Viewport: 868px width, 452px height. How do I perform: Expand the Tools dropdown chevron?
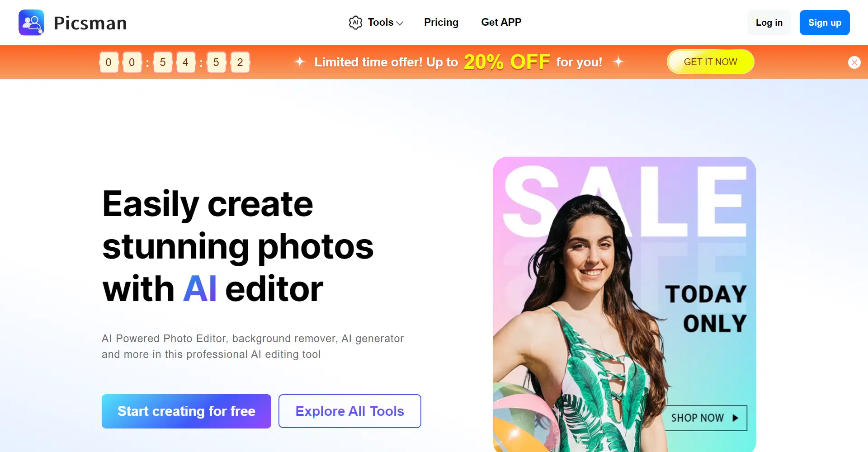point(400,23)
